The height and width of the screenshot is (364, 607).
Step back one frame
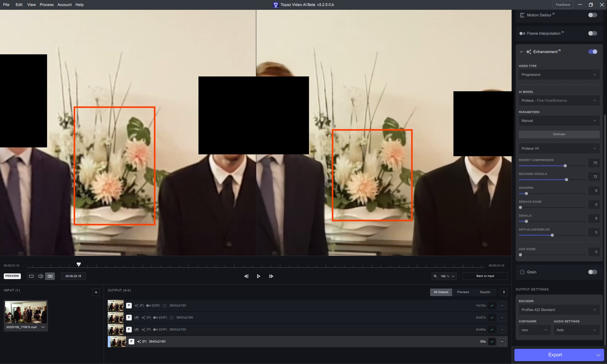246,276
